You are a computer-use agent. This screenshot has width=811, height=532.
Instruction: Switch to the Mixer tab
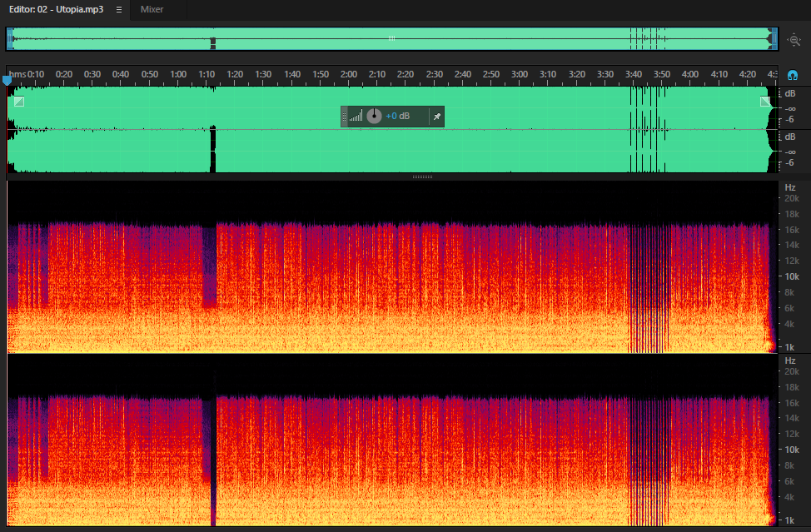tap(152, 9)
